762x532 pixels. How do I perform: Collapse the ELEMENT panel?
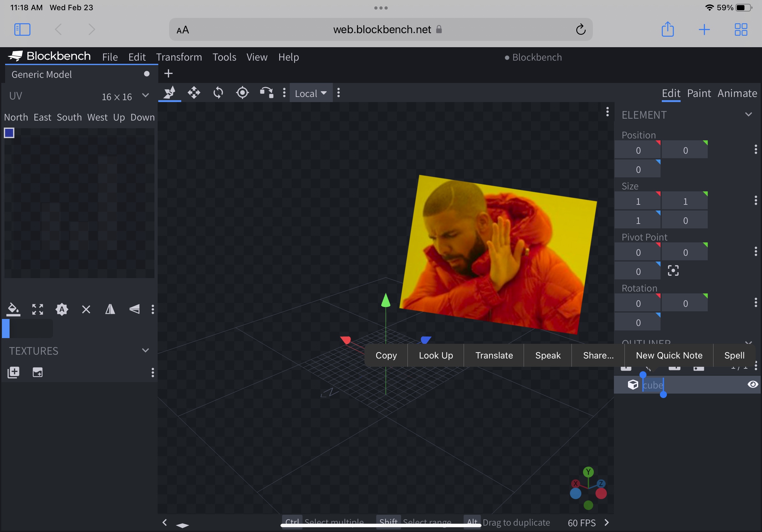click(x=748, y=115)
